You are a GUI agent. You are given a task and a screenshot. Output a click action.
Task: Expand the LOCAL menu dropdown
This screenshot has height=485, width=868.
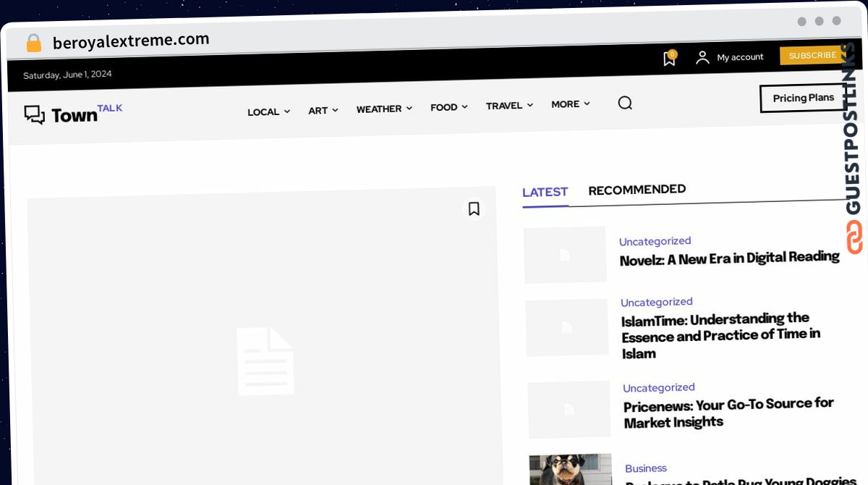(268, 111)
